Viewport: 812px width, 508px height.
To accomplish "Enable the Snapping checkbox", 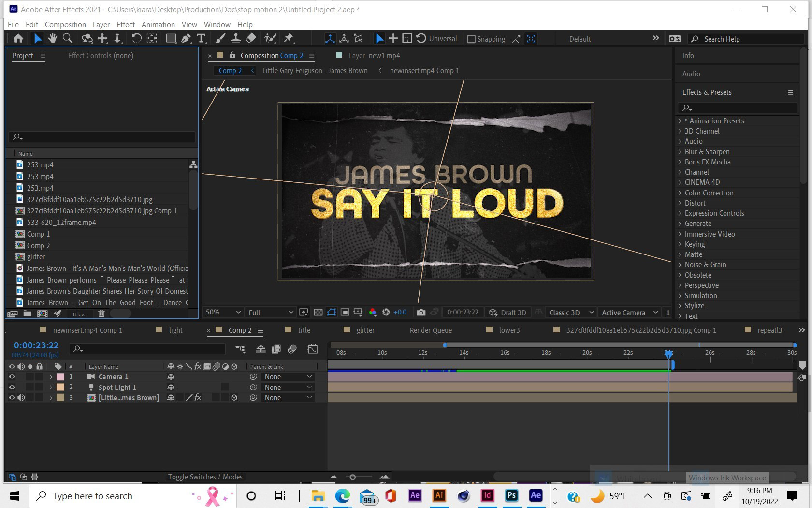I will click(471, 39).
